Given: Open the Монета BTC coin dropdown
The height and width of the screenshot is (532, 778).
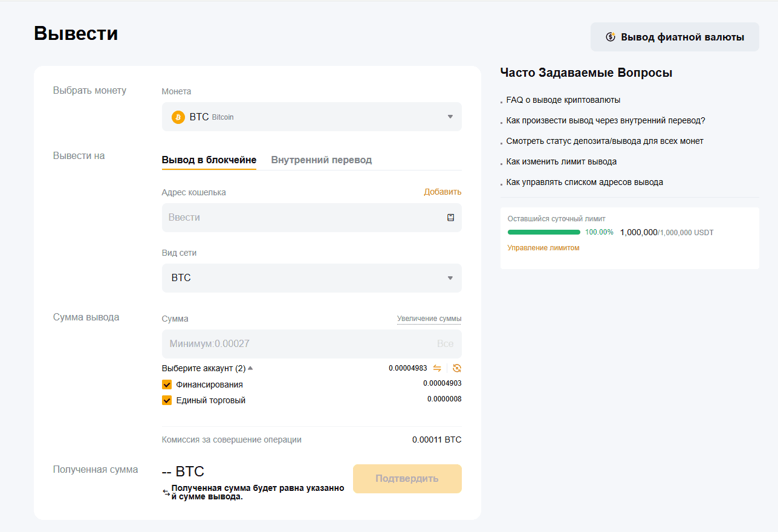Looking at the screenshot, I should pos(312,117).
